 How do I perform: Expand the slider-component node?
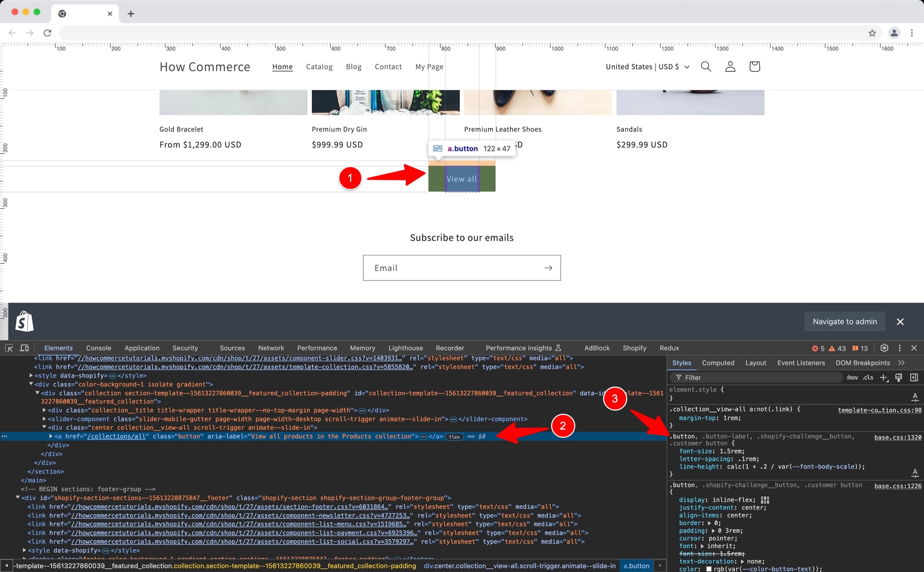tap(44, 419)
